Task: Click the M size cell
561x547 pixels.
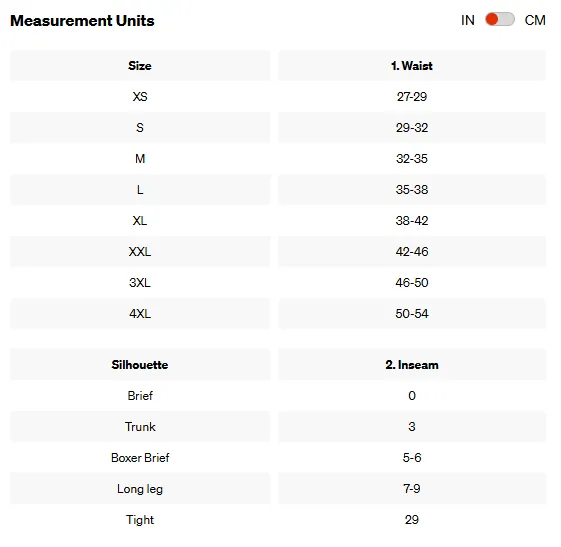Action: tap(140, 158)
